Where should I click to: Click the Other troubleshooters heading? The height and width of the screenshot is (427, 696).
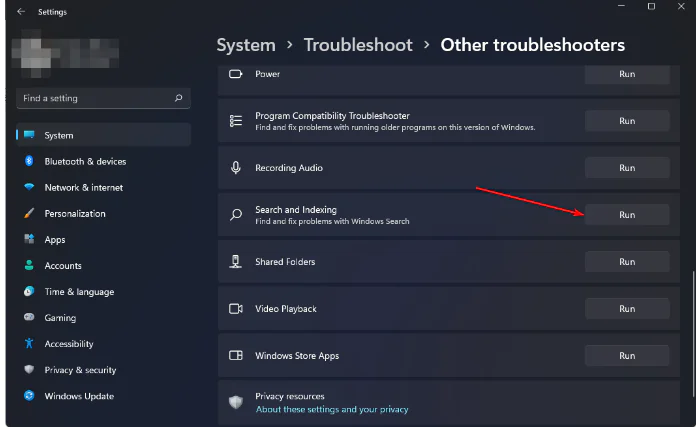coord(533,45)
